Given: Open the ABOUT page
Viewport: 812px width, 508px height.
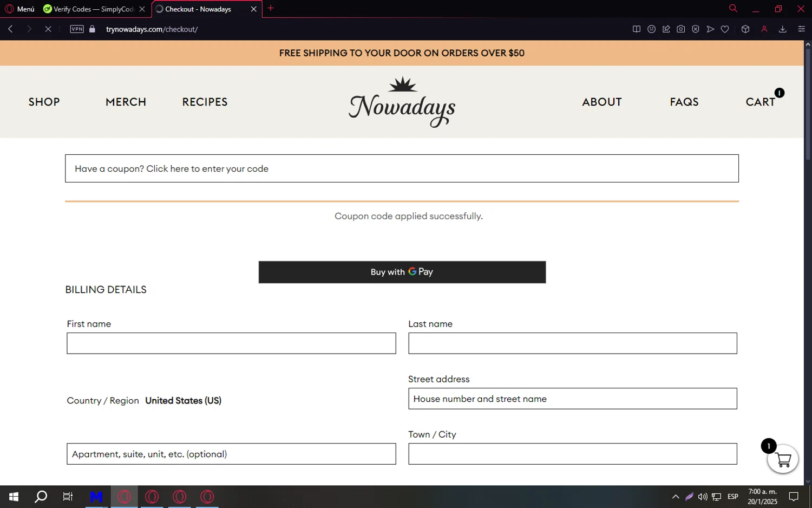Looking at the screenshot, I should point(602,102).
